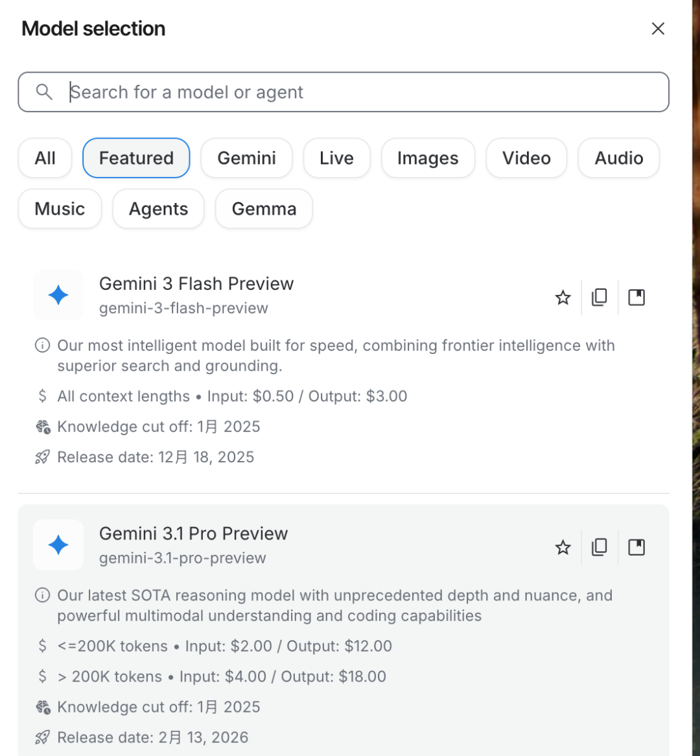Click rocket icon beside release date 12月 18, 2025

click(42, 457)
